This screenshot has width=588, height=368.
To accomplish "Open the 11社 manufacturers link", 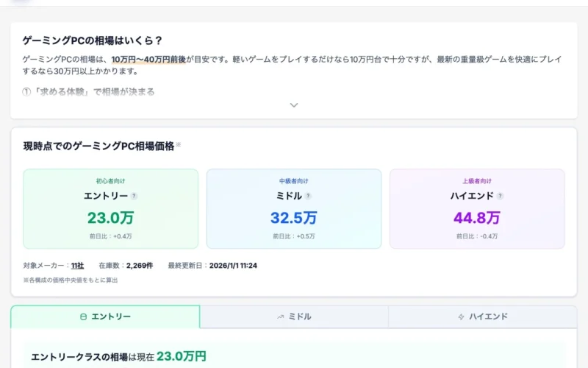I will click(x=77, y=265).
